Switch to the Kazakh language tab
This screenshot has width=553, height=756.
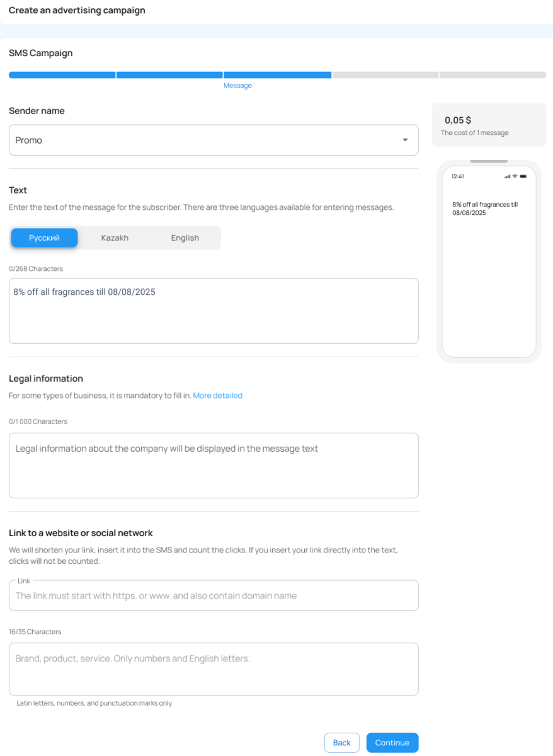[115, 238]
